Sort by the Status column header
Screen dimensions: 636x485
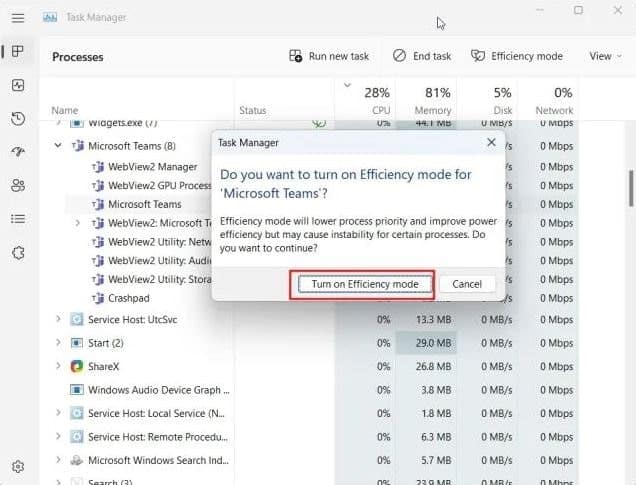pyautogui.click(x=253, y=110)
